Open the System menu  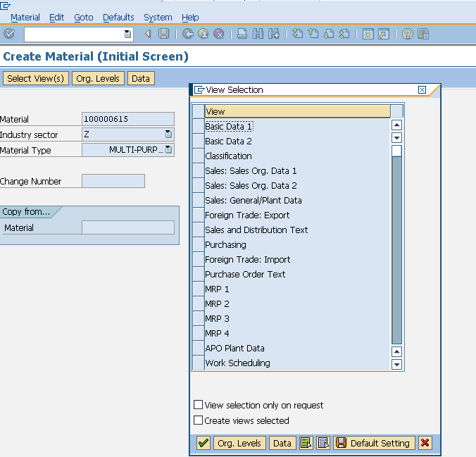[x=158, y=18]
